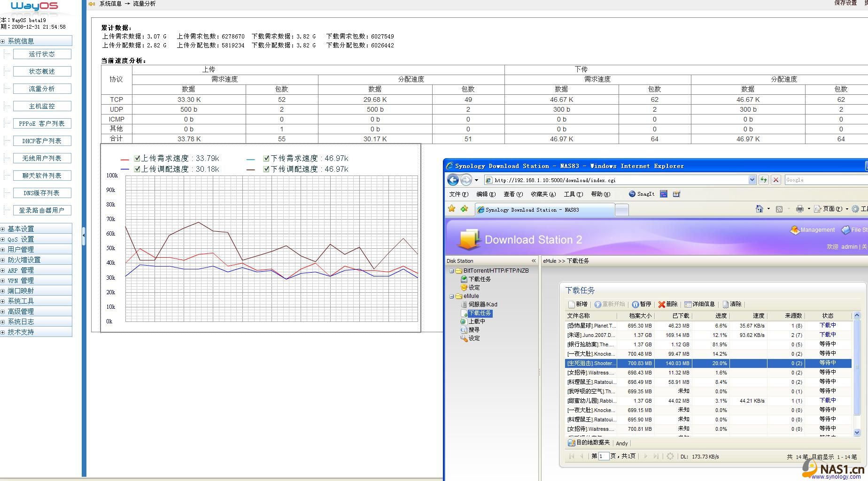The image size is (868, 481).
Task: Change destination folder 目的地数据夹
Action: (x=589, y=443)
